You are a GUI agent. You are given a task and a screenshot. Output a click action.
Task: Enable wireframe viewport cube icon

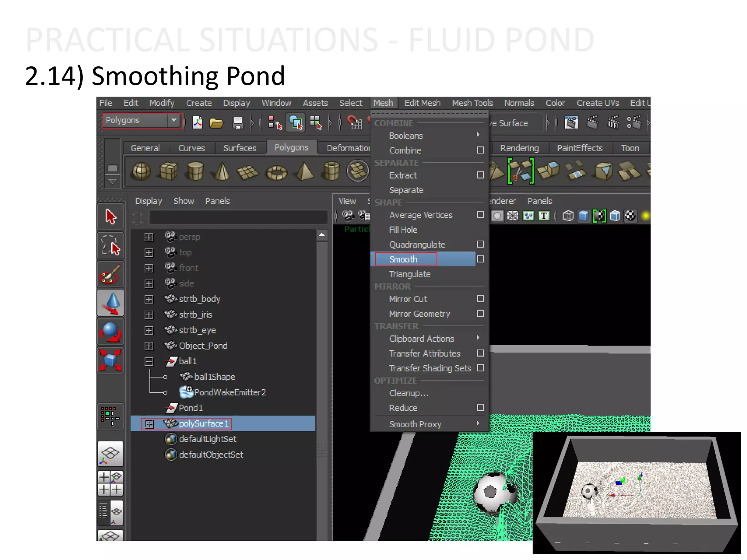(x=568, y=216)
